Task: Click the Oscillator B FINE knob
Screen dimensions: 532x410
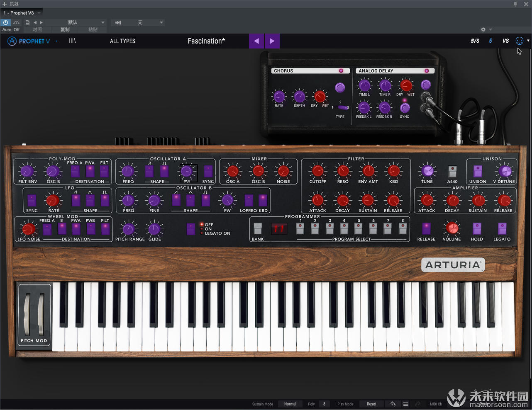Action: (154, 200)
